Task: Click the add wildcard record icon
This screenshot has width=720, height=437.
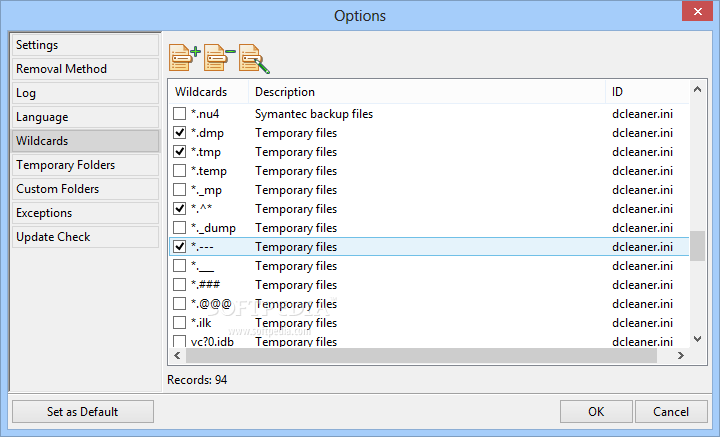Action: coord(184,58)
